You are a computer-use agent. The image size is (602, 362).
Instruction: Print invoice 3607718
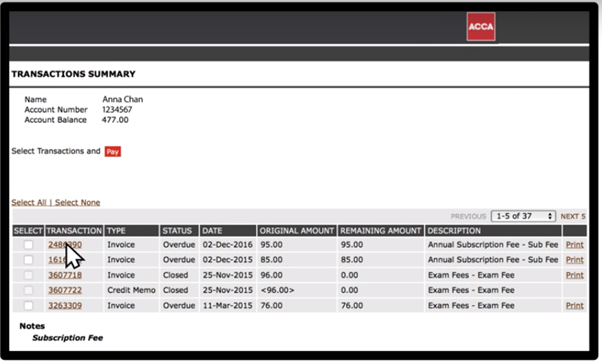[575, 275]
